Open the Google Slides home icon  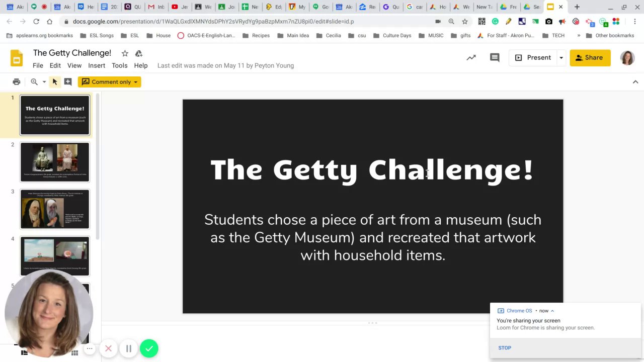[17, 58]
